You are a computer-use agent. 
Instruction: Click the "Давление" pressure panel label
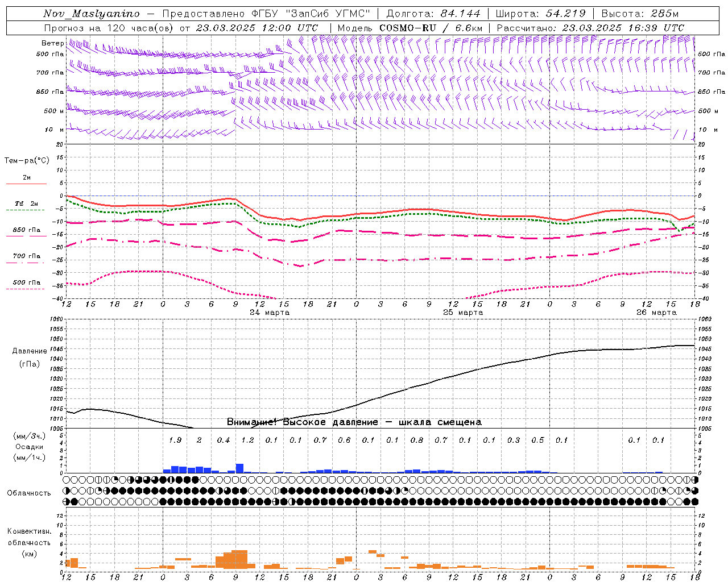(x=30, y=351)
